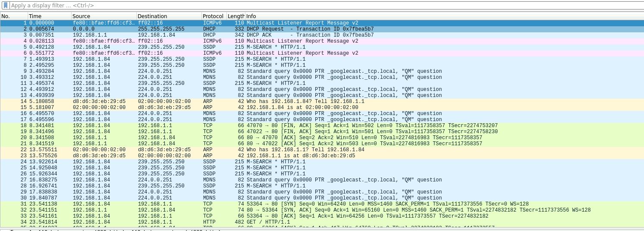The height and width of the screenshot is (231, 644).
Task: Select TCP packet 18 "47070 → 80 [FIN, ACK]"
Action: pyautogui.click(x=322, y=125)
